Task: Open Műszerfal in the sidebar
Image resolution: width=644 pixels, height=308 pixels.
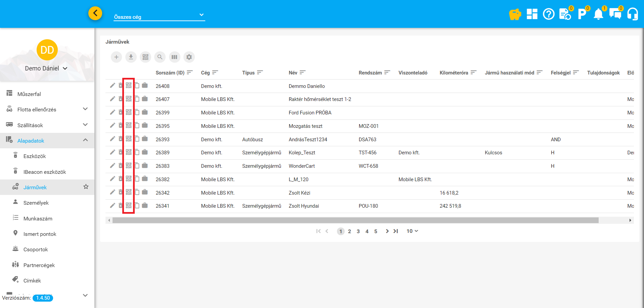Action: [x=29, y=94]
